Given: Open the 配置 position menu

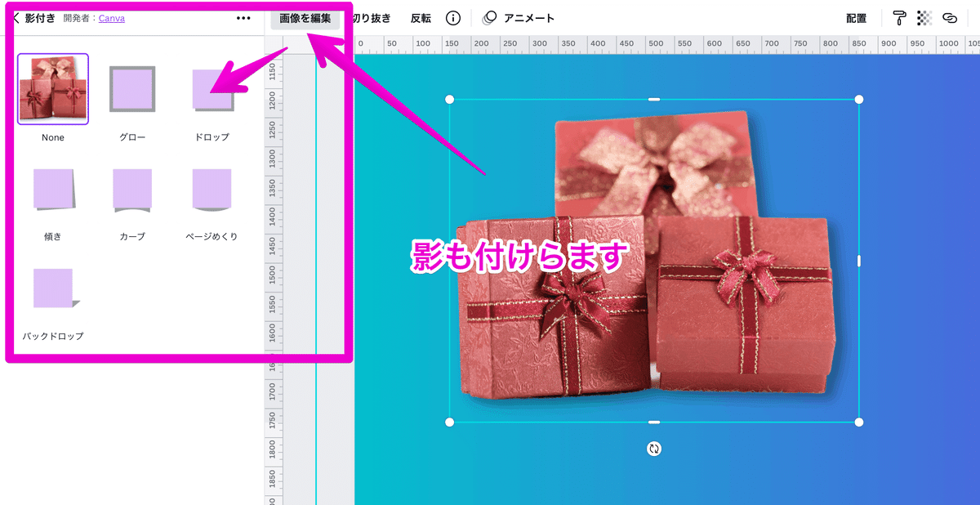Looking at the screenshot, I should tap(857, 18).
